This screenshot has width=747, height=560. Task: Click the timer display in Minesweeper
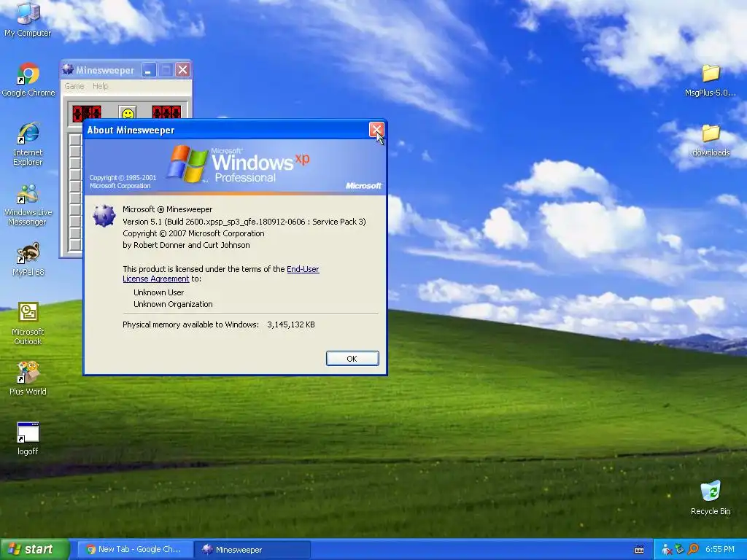[166, 112]
